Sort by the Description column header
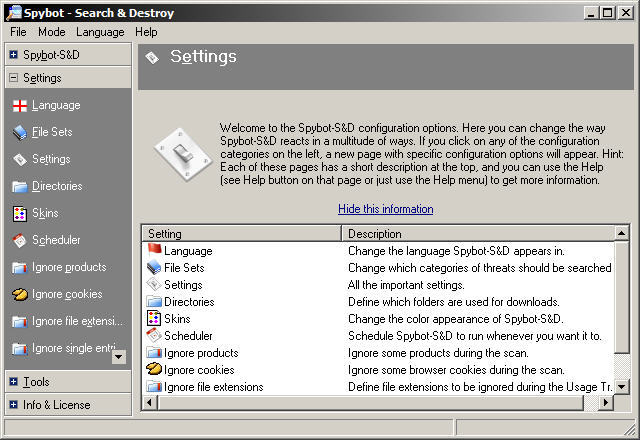The height and width of the screenshot is (440, 640). [478, 234]
